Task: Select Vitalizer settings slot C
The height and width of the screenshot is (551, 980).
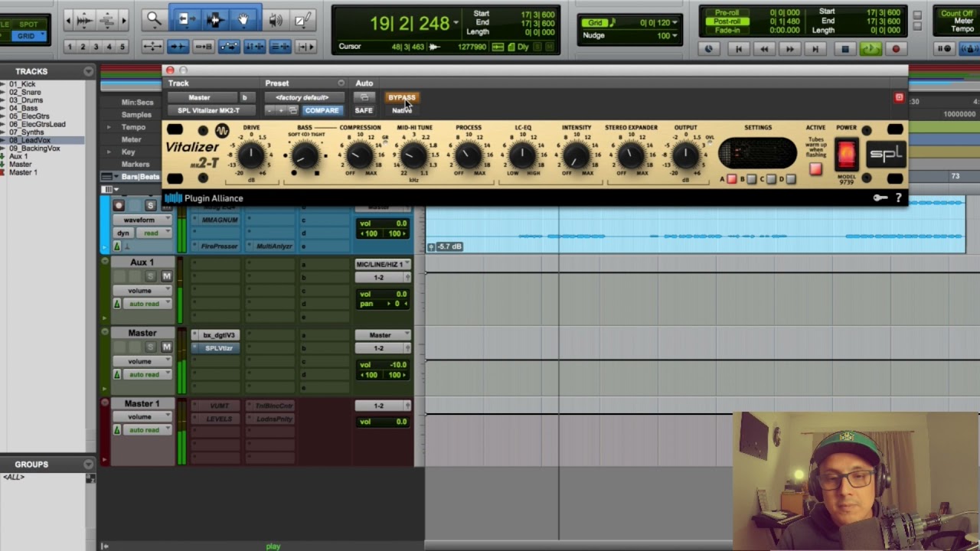Action: tap(771, 179)
